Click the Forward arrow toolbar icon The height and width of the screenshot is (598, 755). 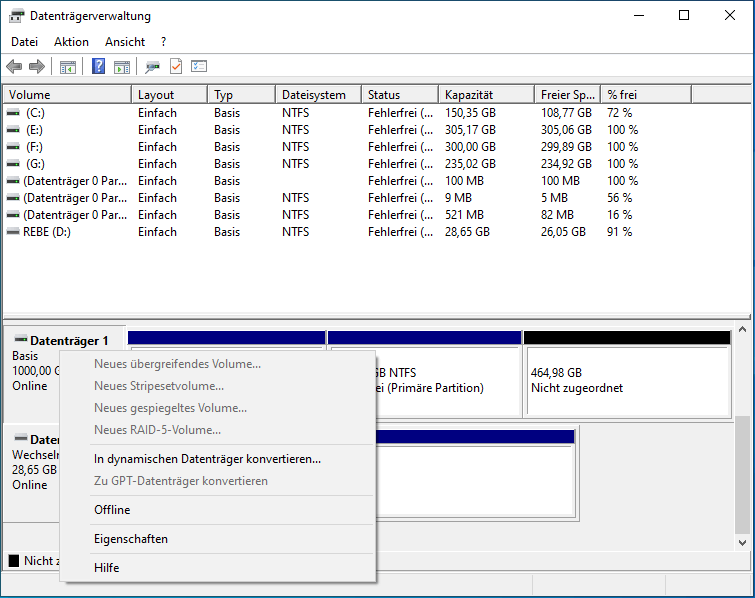[37, 67]
